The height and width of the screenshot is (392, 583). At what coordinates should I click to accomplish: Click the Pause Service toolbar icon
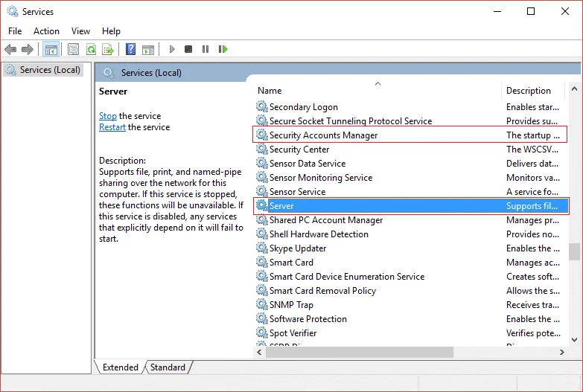tap(206, 49)
